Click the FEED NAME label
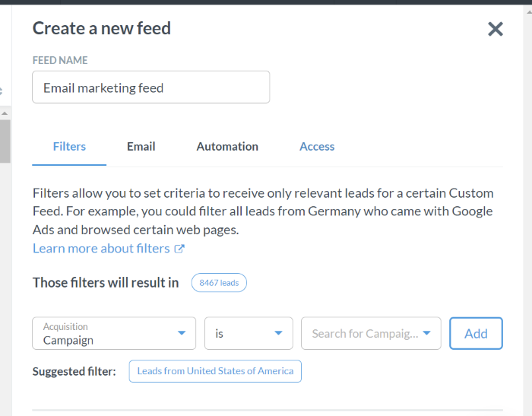532x416 pixels. pyautogui.click(x=60, y=60)
